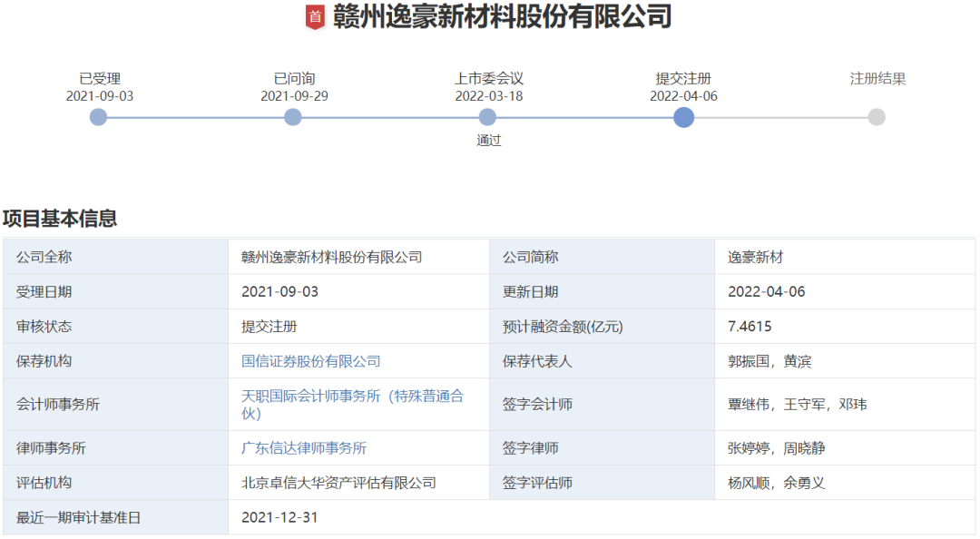
Task: Click the 项目基本信息 section heading
Action: click(60, 218)
